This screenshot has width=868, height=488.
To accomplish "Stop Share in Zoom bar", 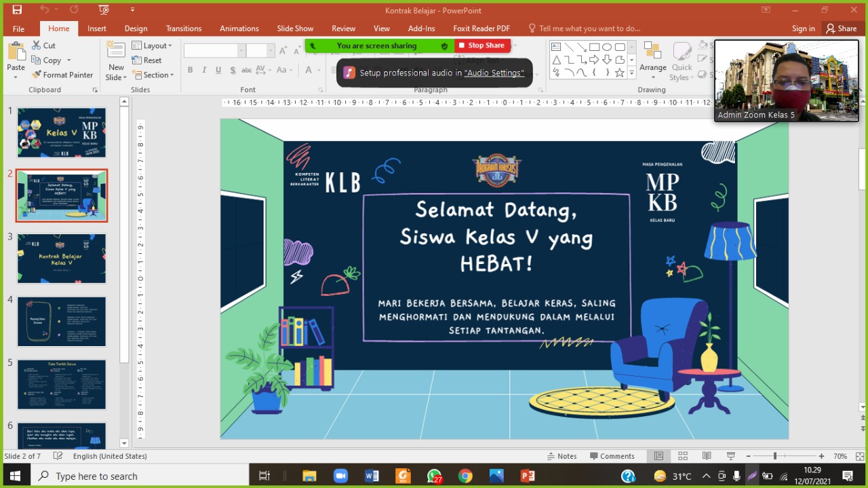I will (x=482, y=45).
